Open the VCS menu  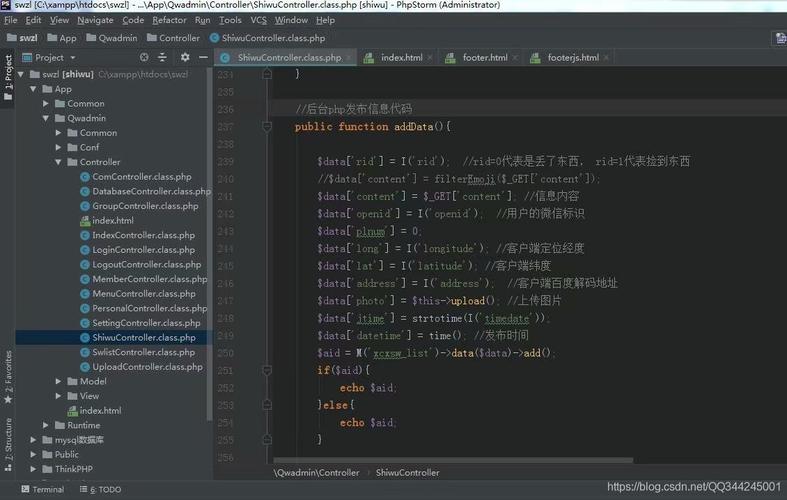pyautogui.click(x=258, y=20)
